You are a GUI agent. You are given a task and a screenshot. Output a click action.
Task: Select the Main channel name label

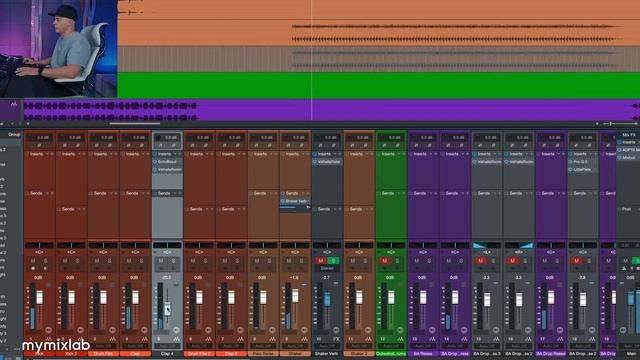[x=631, y=353]
